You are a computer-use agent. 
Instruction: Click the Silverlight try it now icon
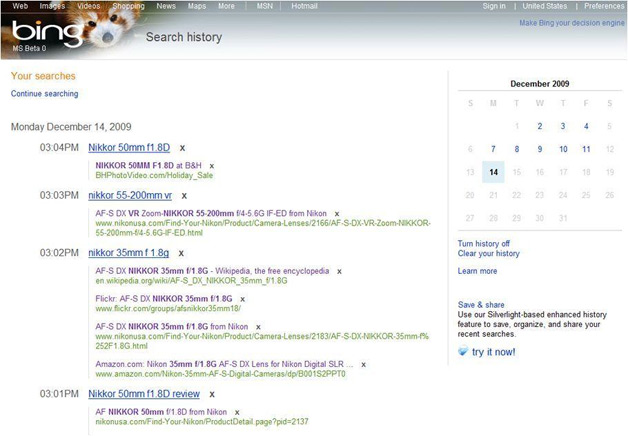tap(463, 353)
